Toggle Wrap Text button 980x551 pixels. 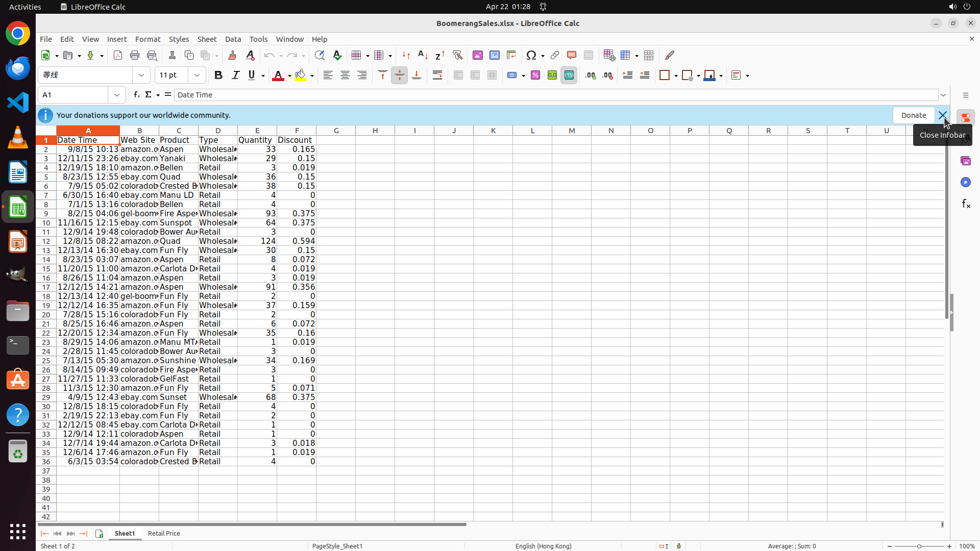click(437, 76)
